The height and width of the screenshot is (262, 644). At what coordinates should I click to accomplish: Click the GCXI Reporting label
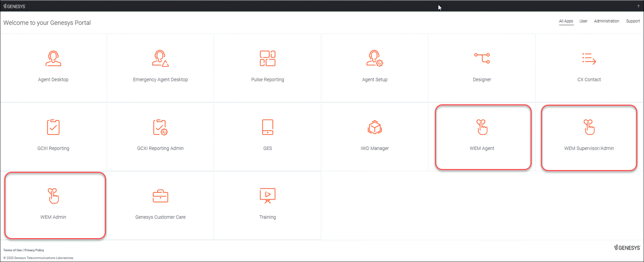(x=53, y=148)
